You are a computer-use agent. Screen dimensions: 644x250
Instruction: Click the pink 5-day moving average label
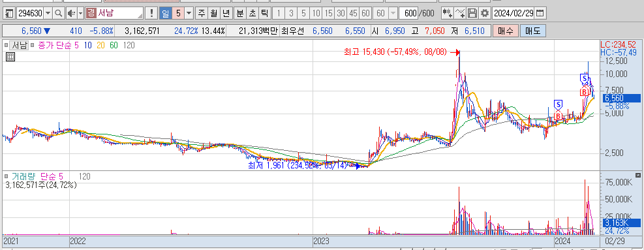77,45
